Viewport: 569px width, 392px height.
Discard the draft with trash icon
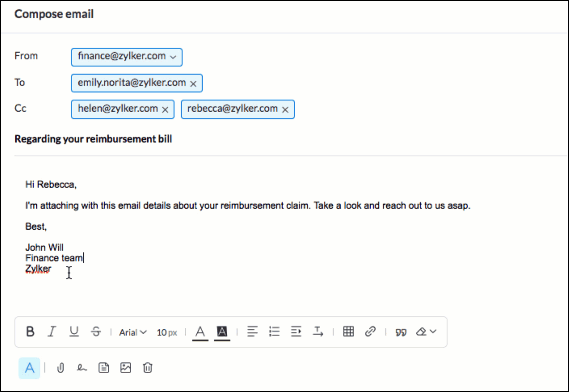pyautogui.click(x=148, y=368)
